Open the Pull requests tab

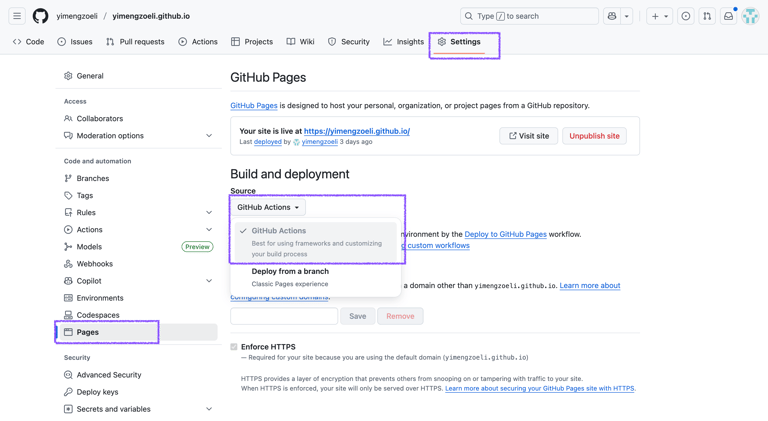pyautogui.click(x=135, y=42)
